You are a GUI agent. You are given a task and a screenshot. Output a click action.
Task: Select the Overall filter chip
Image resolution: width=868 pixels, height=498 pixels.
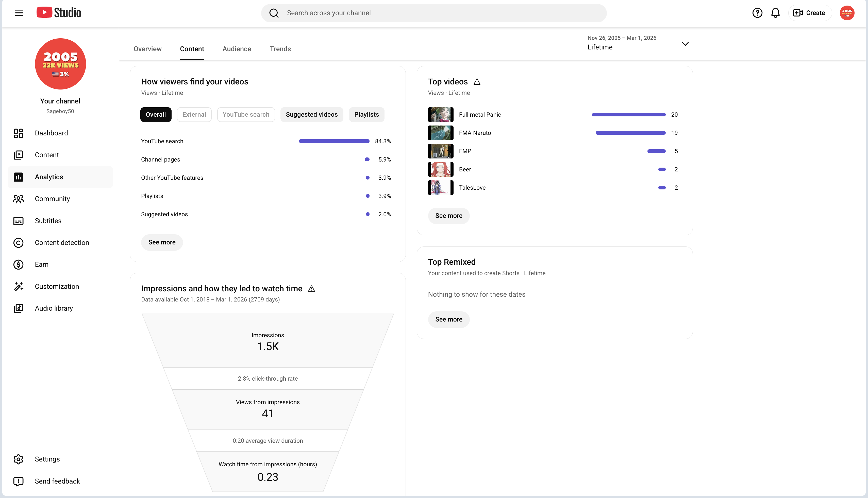tap(156, 115)
